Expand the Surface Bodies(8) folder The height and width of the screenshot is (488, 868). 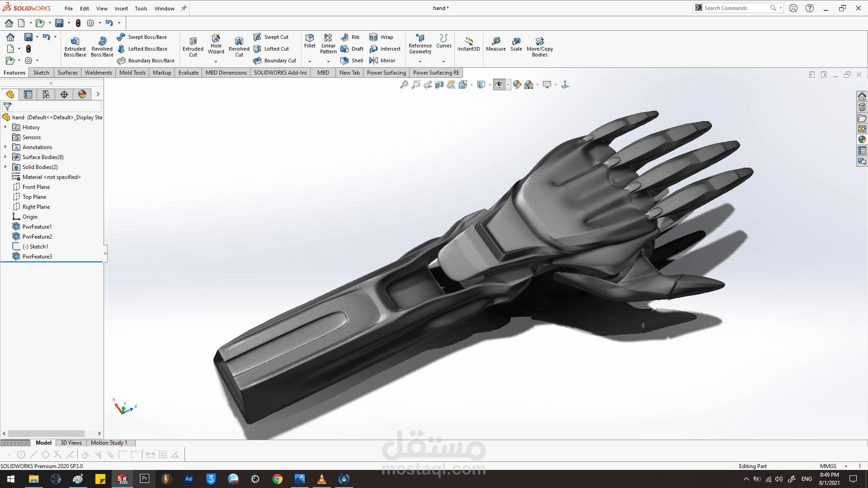click(5, 157)
